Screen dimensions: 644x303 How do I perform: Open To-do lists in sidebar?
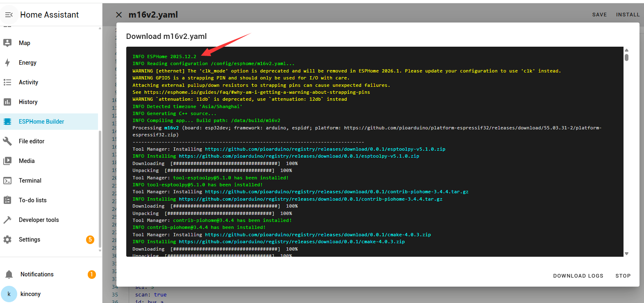pos(32,200)
